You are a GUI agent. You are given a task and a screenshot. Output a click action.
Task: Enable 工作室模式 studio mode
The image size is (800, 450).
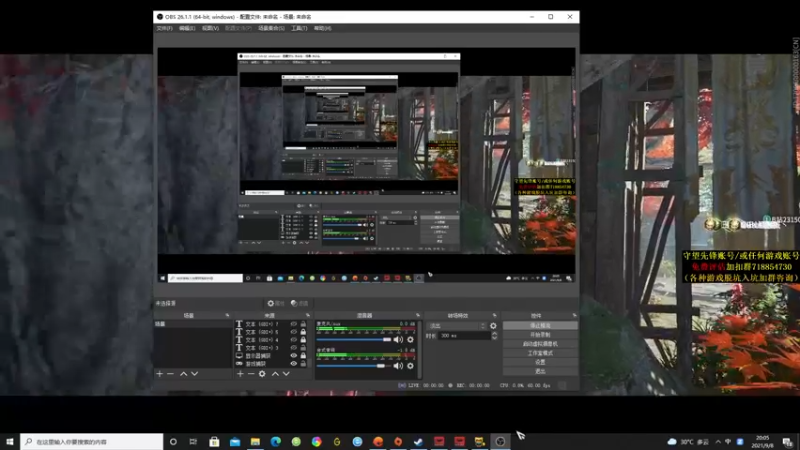coord(540,353)
